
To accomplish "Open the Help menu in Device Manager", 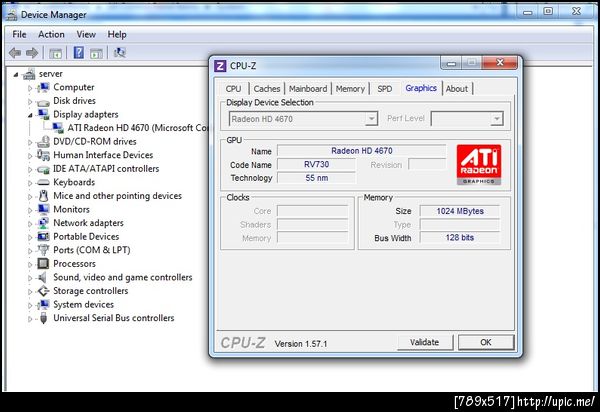I will (117, 34).
